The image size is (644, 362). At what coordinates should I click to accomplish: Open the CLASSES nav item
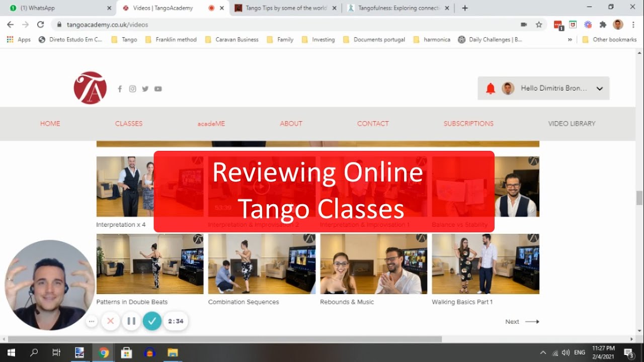[x=129, y=124]
